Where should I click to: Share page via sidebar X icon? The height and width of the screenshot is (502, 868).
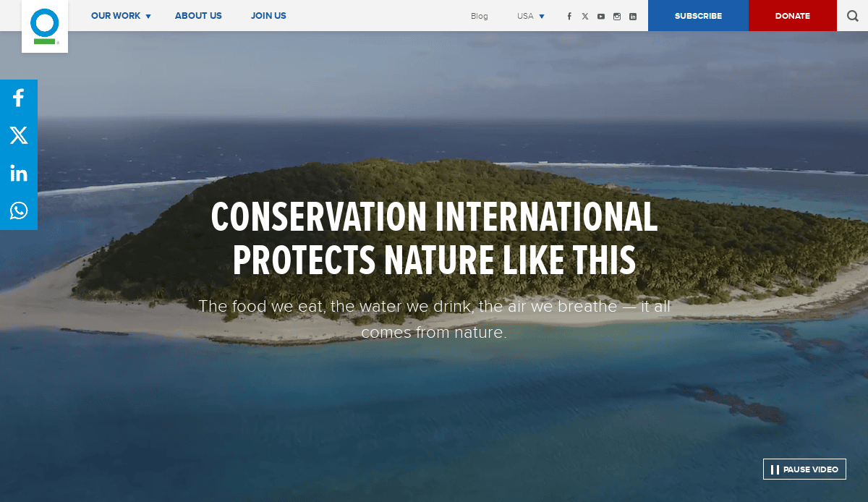coord(19,135)
